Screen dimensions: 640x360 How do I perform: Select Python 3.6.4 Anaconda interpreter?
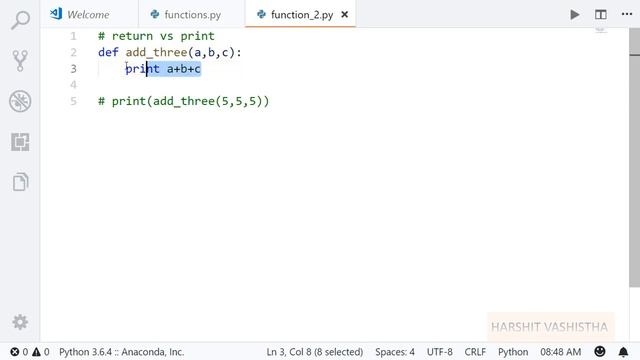pyautogui.click(x=122, y=352)
